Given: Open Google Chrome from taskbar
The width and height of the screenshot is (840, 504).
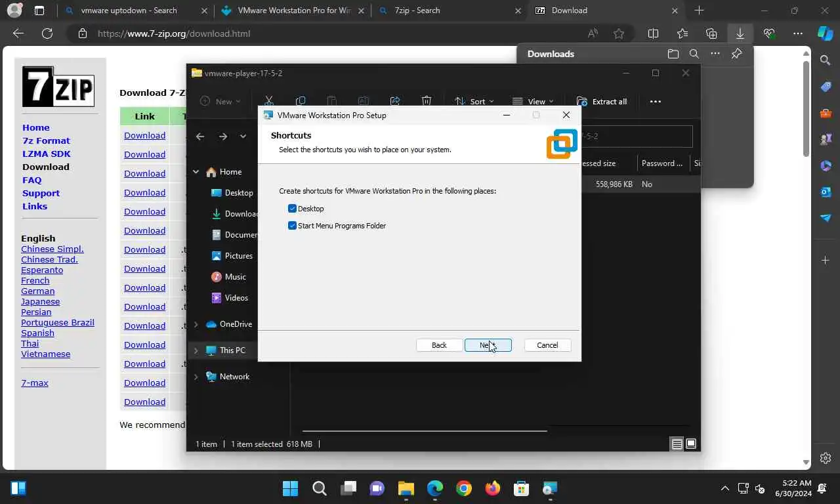Looking at the screenshot, I should click(464, 488).
